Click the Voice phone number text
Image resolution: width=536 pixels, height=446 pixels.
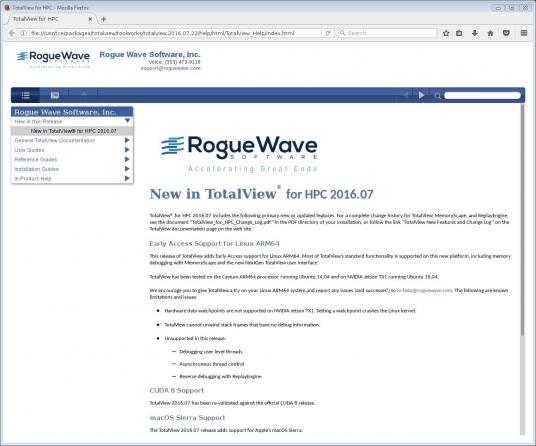click(174, 62)
